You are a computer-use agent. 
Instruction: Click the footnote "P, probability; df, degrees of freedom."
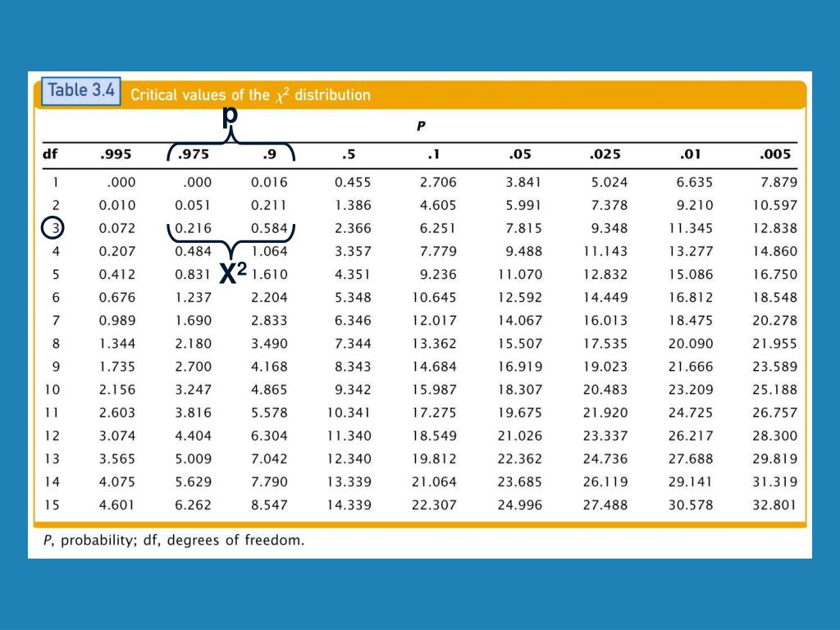pos(174,541)
